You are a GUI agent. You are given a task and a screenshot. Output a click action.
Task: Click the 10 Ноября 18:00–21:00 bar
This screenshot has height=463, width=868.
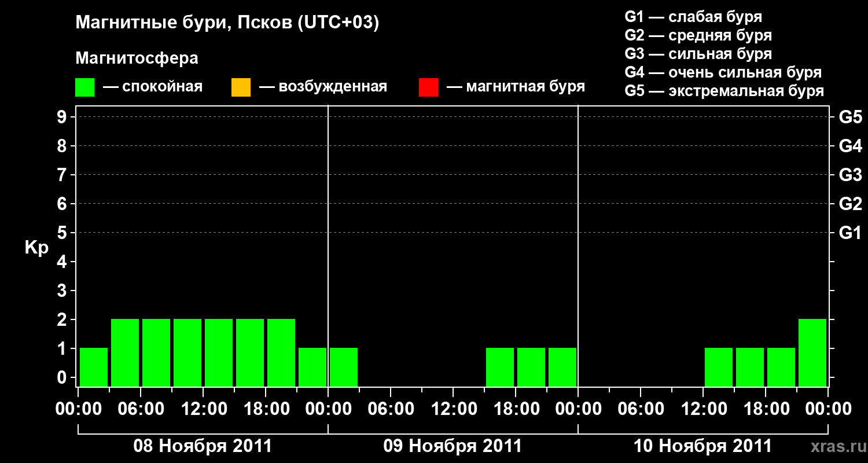click(x=781, y=367)
